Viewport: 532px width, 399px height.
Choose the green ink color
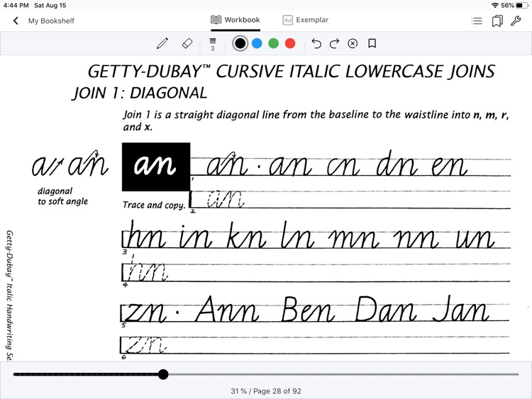coord(274,43)
